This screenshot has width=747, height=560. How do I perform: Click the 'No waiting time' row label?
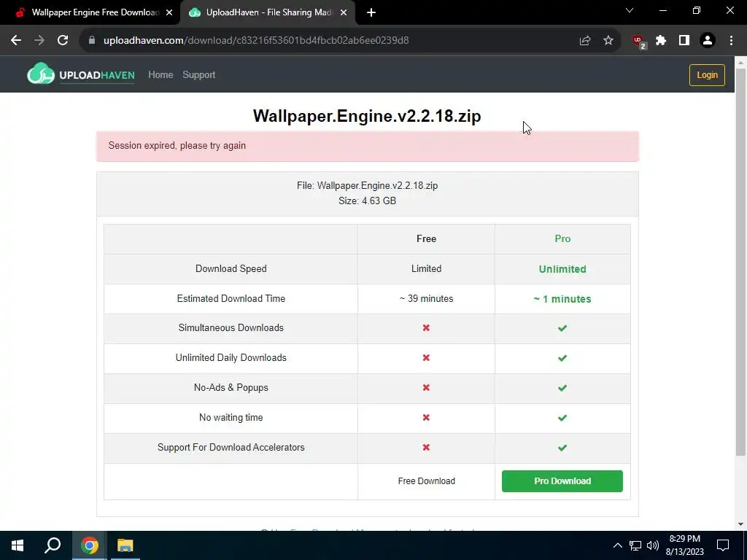pyautogui.click(x=231, y=418)
